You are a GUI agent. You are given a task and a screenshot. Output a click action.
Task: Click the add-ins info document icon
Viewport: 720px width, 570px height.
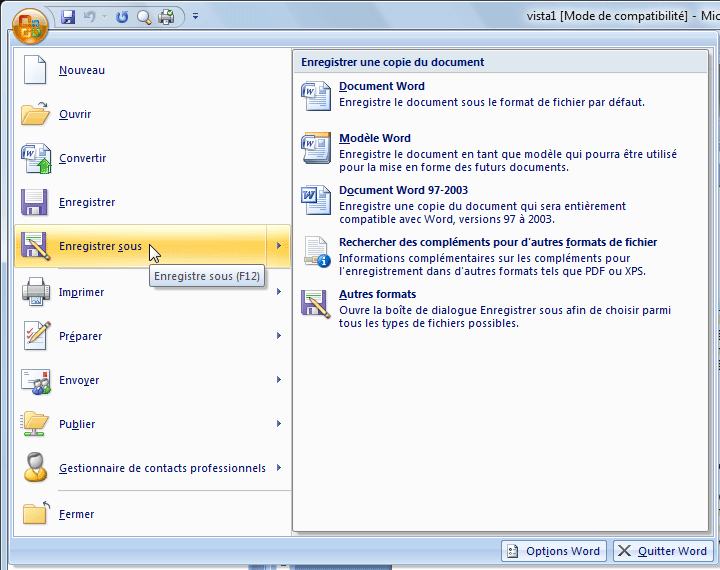(317, 252)
